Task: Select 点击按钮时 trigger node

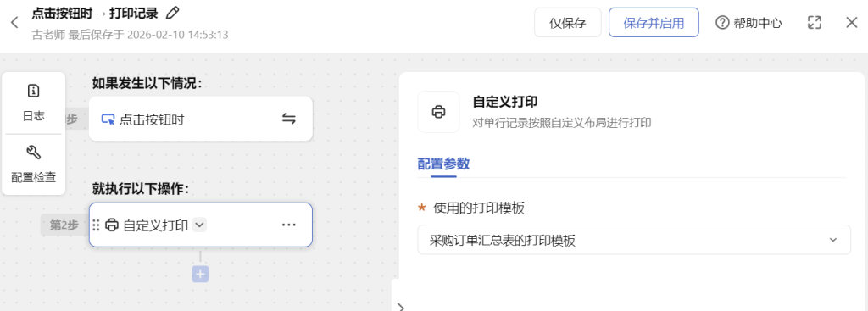Action: [x=200, y=119]
